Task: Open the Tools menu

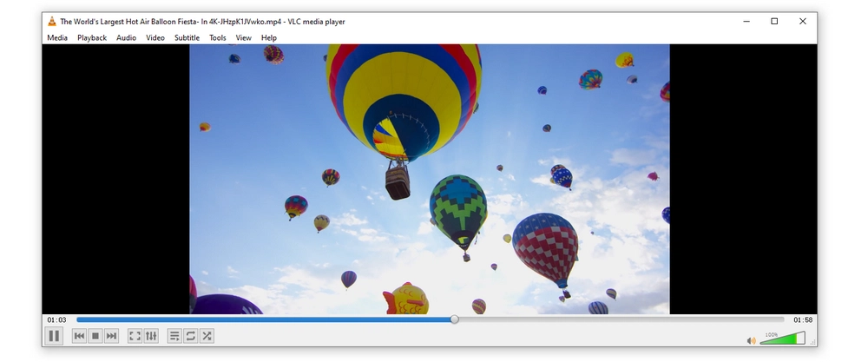Action: [218, 37]
